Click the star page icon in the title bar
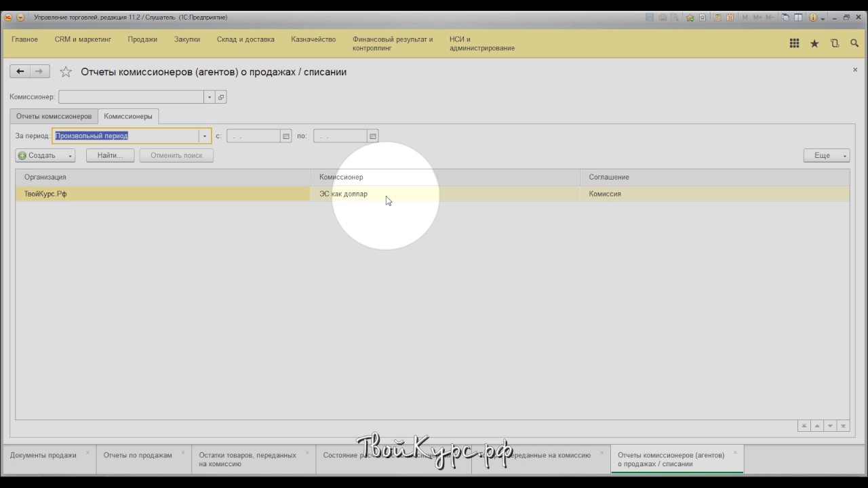The width and height of the screenshot is (868, 488). (x=703, y=18)
